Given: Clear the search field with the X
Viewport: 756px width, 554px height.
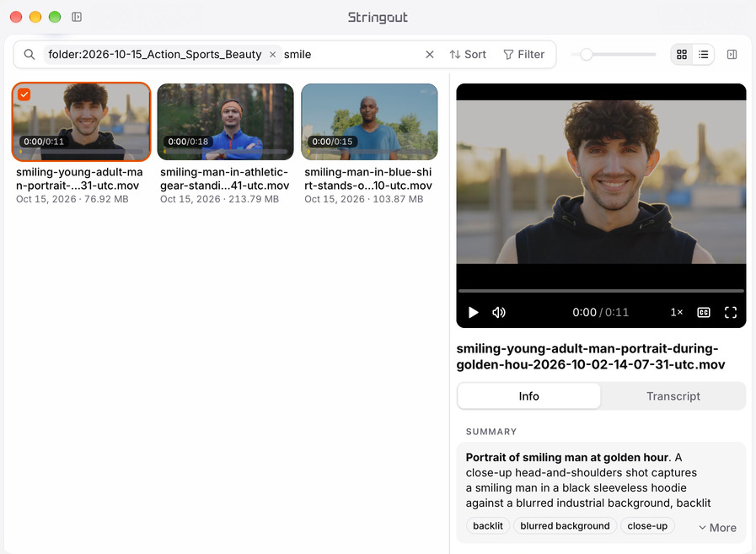Looking at the screenshot, I should (x=430, y=55).
